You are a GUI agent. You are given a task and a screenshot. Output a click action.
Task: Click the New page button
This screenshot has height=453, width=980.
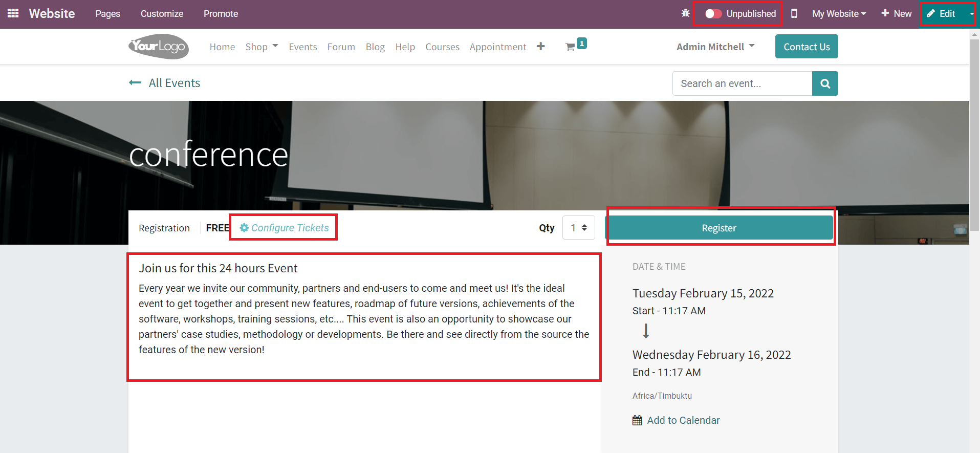pos(897,14)
